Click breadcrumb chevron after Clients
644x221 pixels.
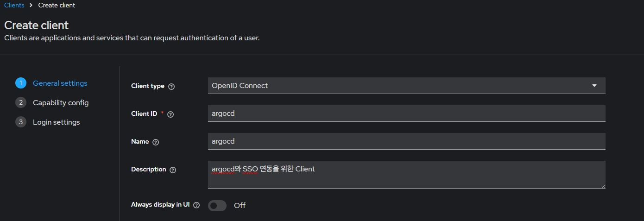pos(32,6)
